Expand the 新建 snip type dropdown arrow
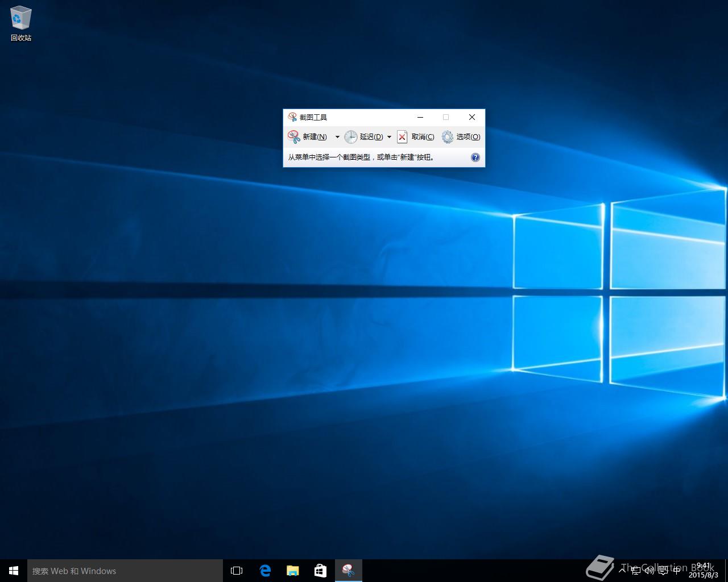The width and height of the screenshot is (728, 582). pos(337,137)
